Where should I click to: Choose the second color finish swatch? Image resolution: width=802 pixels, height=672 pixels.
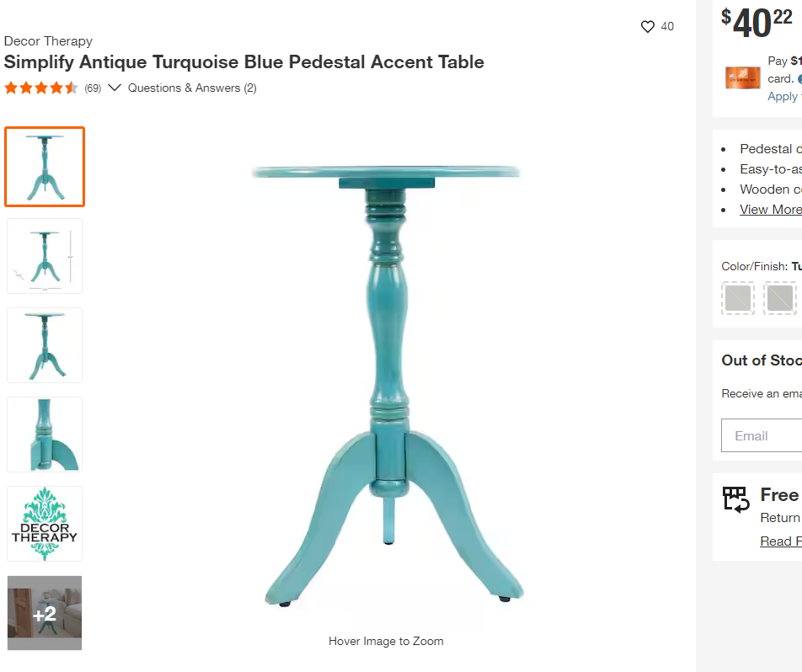(x=780, y=298)
